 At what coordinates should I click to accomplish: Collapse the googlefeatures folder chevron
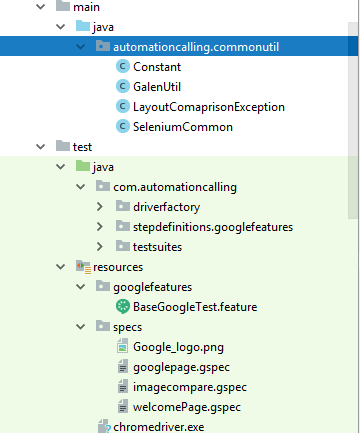click(81, 287)
